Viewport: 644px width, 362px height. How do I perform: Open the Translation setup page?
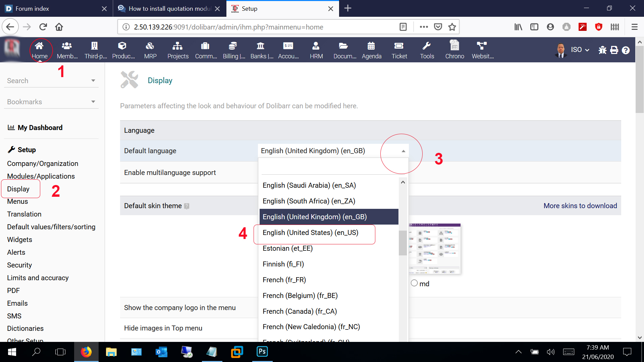click(x=24, y=214)
